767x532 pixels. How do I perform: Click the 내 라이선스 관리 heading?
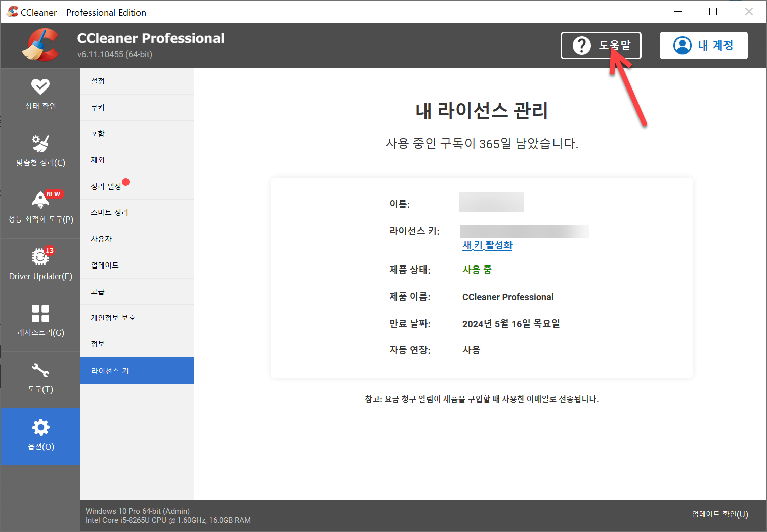pos(482,111)
